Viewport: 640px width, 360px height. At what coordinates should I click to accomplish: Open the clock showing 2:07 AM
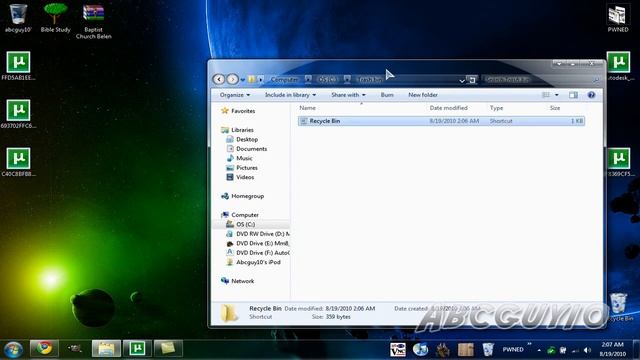pyautogui.click(x=613, y=349)
